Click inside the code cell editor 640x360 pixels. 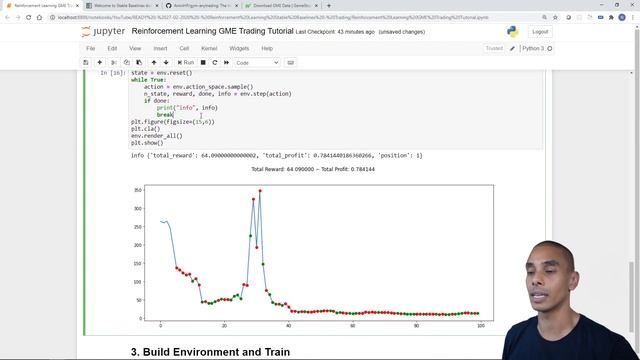coord(336,108)
